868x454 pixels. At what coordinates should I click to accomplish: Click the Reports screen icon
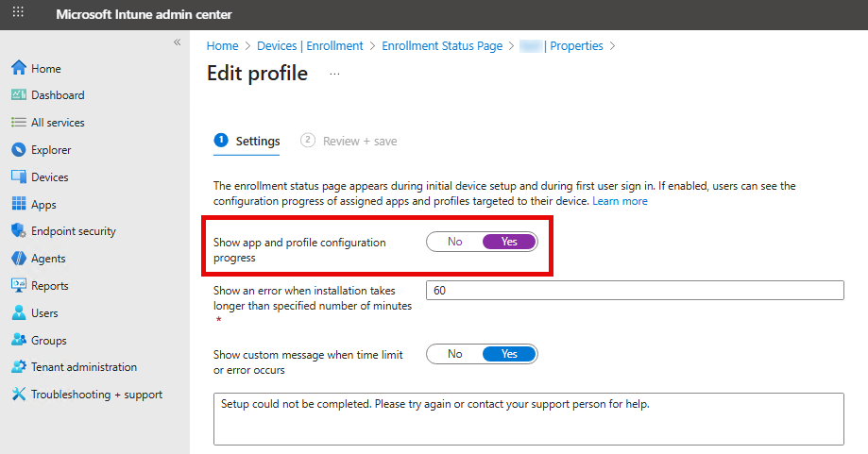click(x=19, y=285)
